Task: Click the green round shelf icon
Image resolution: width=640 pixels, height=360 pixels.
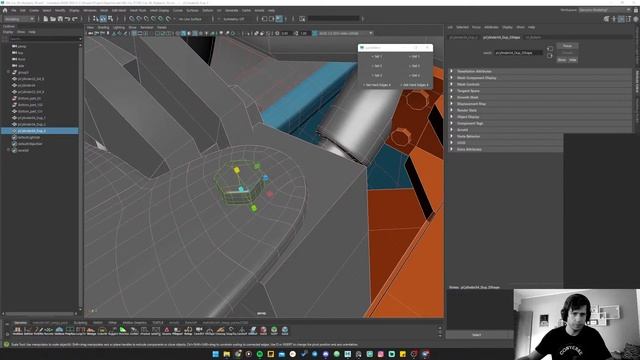Action: click(x=274, y=330)
